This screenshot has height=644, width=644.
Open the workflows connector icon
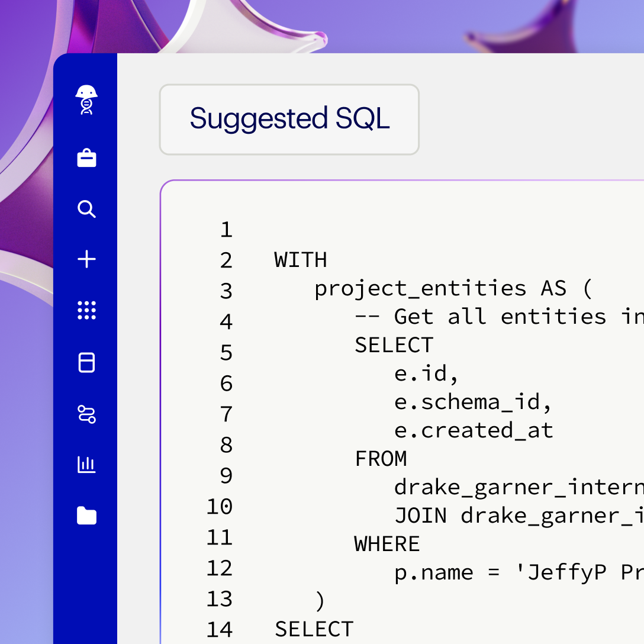pyautogui.click(x=86, y=414)
